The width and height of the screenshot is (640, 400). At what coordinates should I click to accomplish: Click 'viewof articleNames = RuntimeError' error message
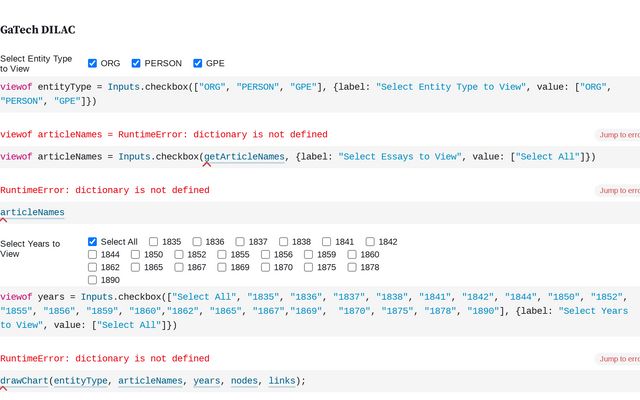click(164, 135)
